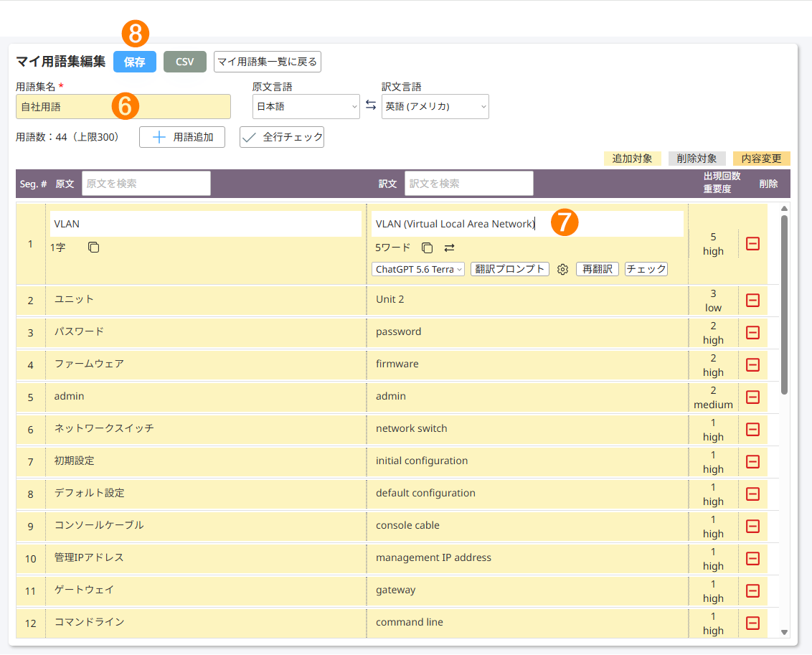Delete the ファームウェア term row

[753, 365]
